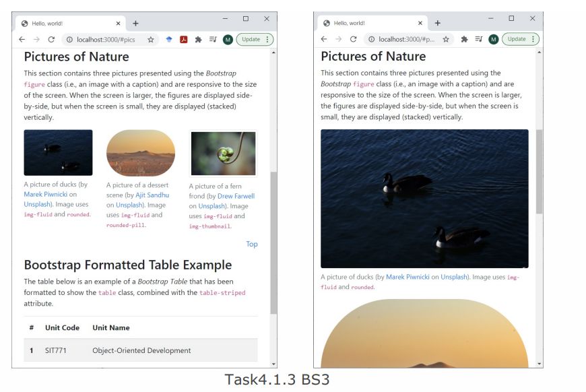This screenshot has width=586, height=392.
Task: Click fern frond thumbnail in left window
Action: click(224, 154)
